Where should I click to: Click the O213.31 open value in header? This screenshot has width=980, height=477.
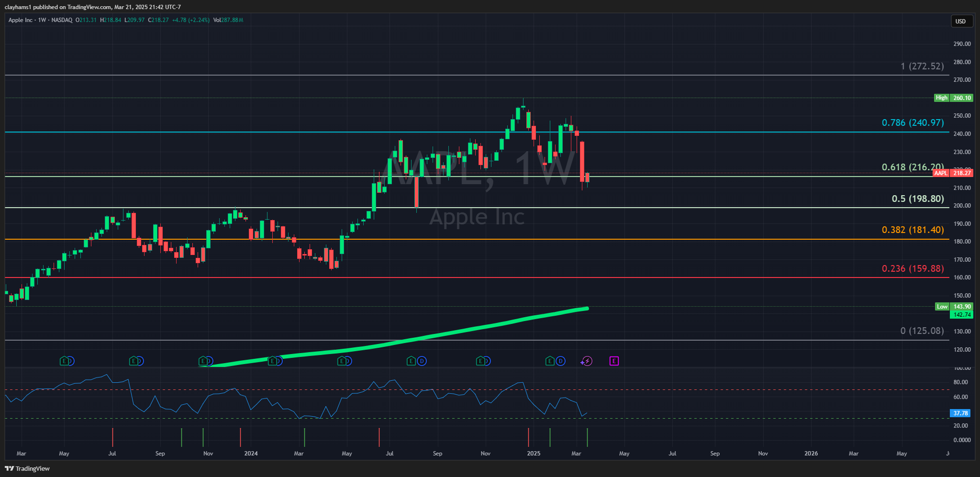click(86, 20)
